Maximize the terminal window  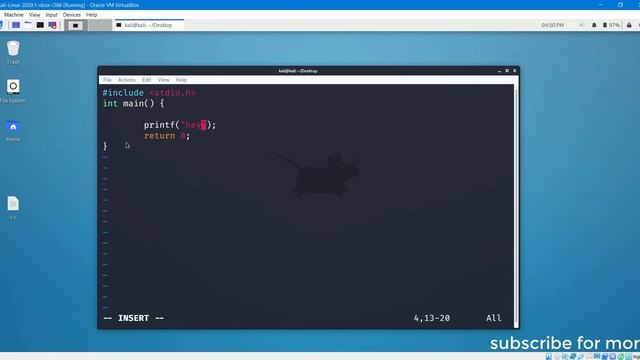[x=507, y=71]
